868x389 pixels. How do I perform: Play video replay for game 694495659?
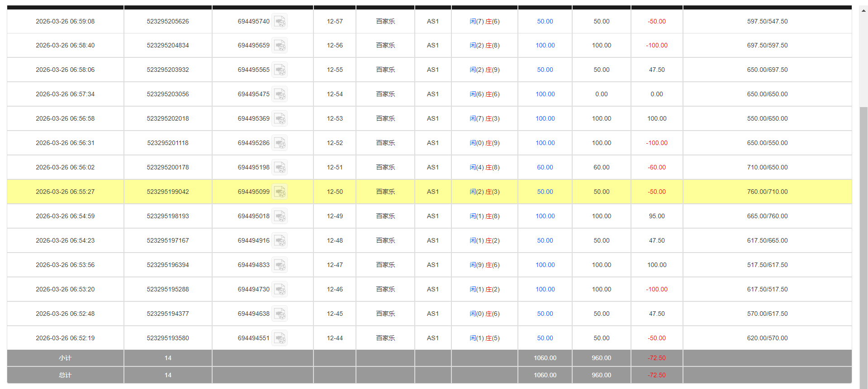280,46
